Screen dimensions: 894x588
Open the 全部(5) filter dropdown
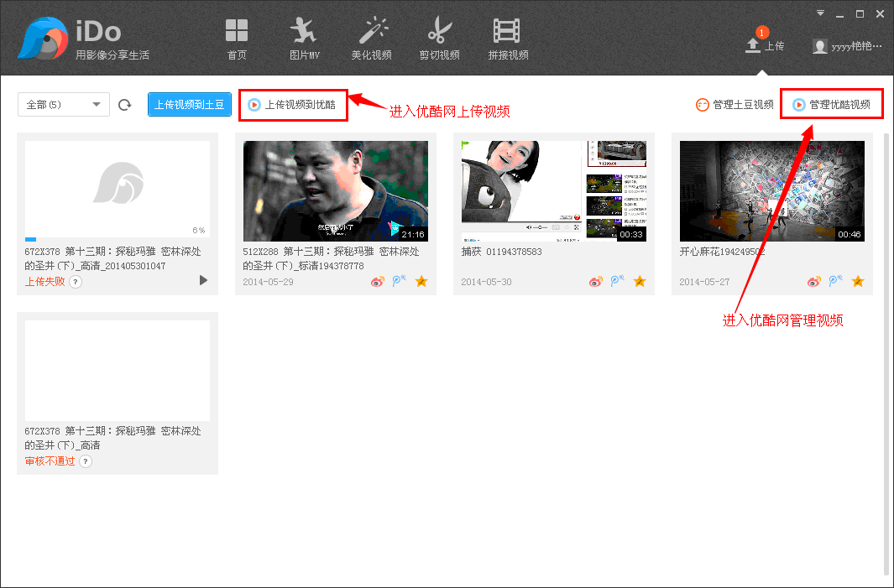tap(63, 104)
